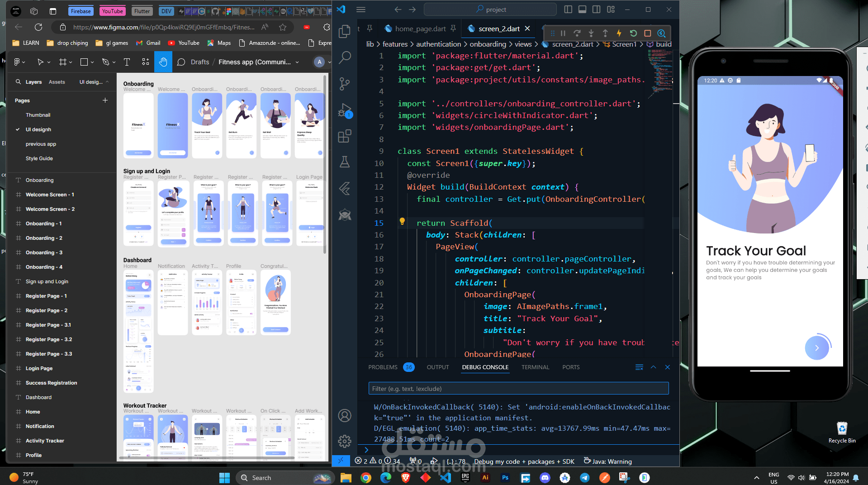Click the VS Code project search box
868x485 pixels.
(490, 10)
